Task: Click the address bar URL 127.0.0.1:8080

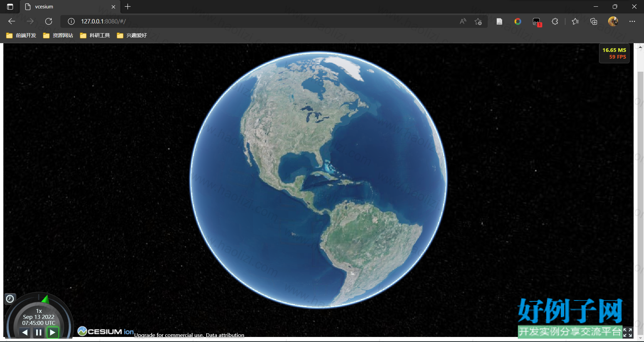Action: [103, 21]
